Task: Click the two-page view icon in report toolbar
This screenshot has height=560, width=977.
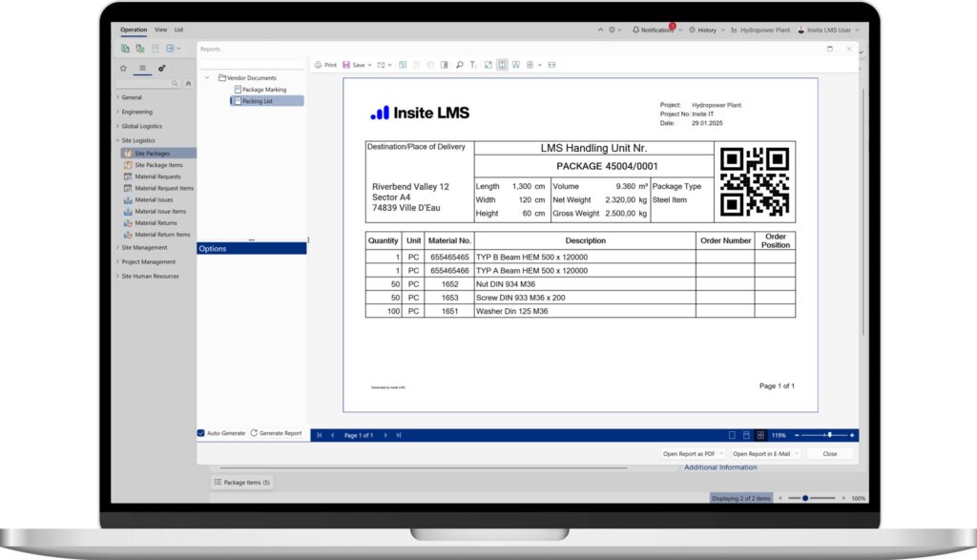Action: coord(516,65)
